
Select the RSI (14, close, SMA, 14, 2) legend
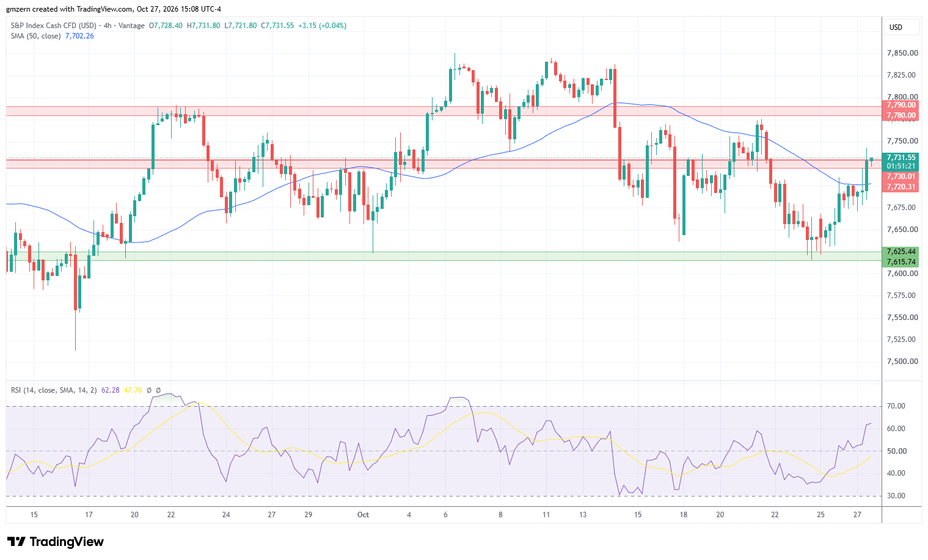pyautogui.click(x=54, y=390)
